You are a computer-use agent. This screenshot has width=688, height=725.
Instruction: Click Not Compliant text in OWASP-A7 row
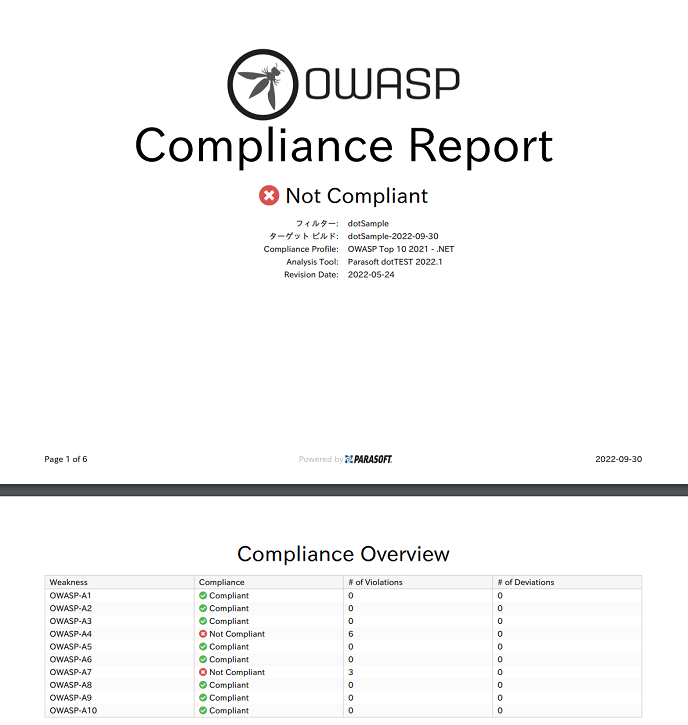[x=237, y=672]
